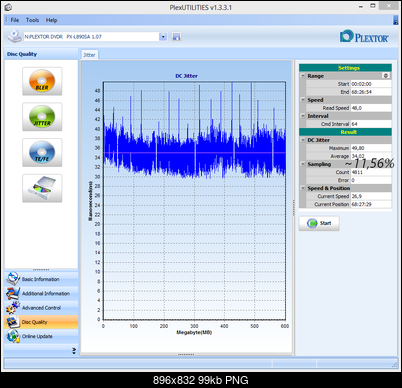Screen dimensions: 402x388
Task: Click the Disc Quality panel header
Action: [41, 54]
